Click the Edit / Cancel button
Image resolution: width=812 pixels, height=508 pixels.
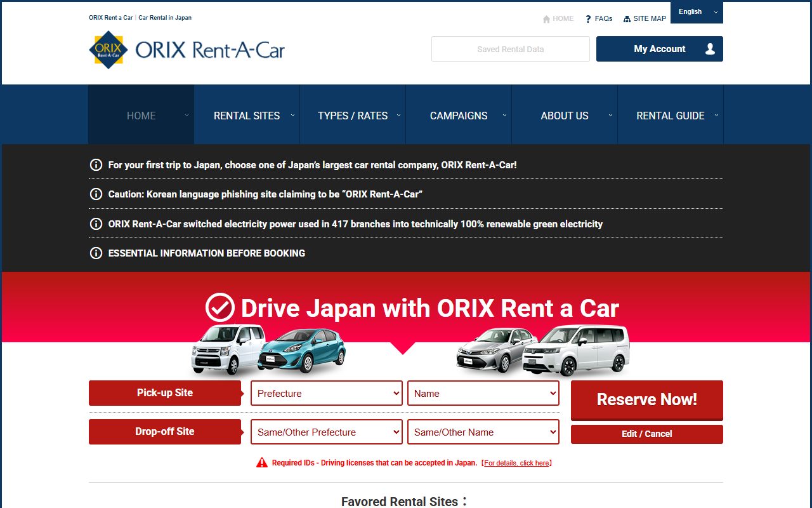pos(647,434)
